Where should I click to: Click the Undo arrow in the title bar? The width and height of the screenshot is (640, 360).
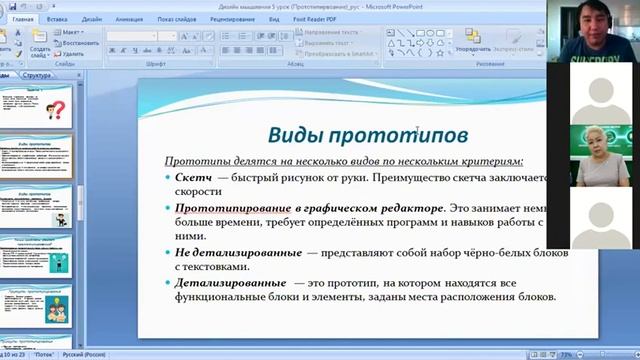pyautogui.click(x=24, y=7)
